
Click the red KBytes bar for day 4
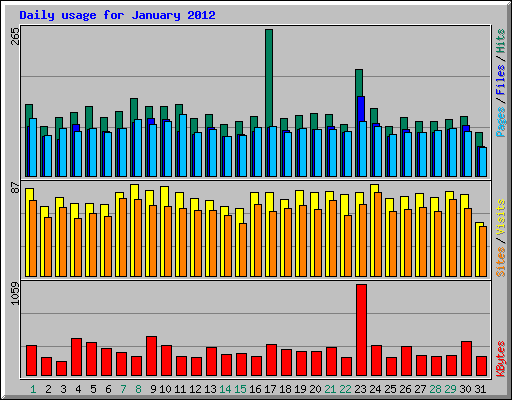(76, 357)
